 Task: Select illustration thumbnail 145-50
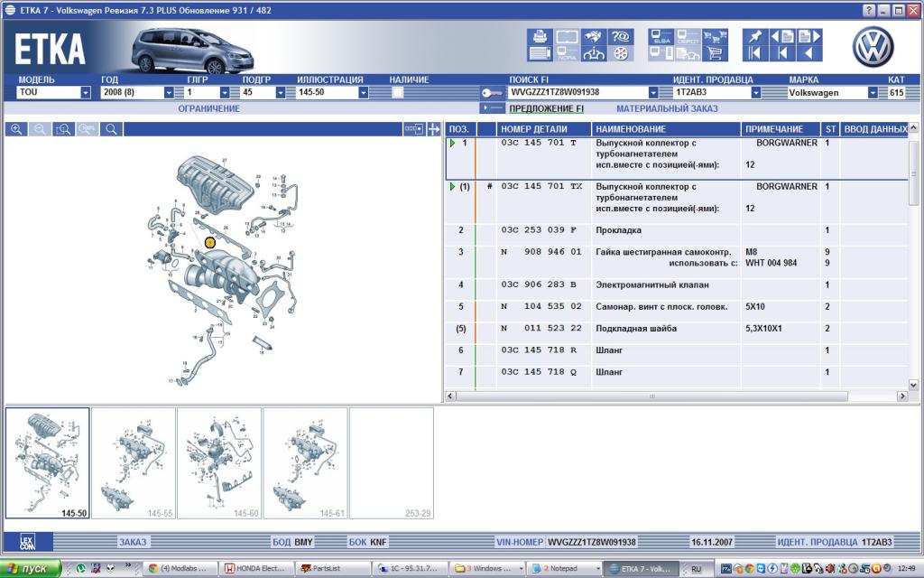pos(48,463)
